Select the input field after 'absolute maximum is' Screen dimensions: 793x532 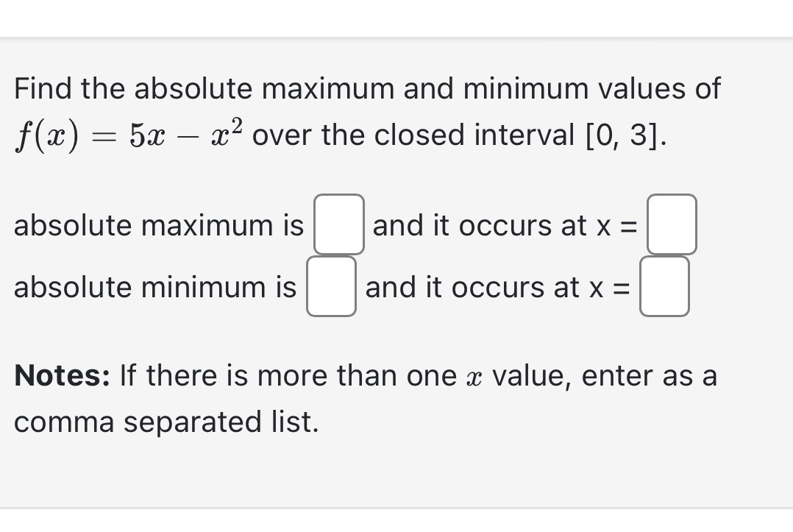point(339,225)
